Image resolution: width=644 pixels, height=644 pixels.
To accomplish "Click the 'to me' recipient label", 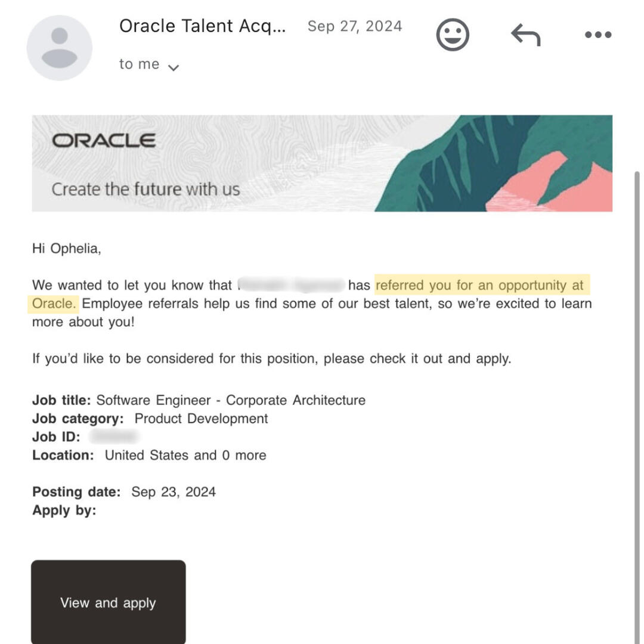I will click(x=139, y=64).
